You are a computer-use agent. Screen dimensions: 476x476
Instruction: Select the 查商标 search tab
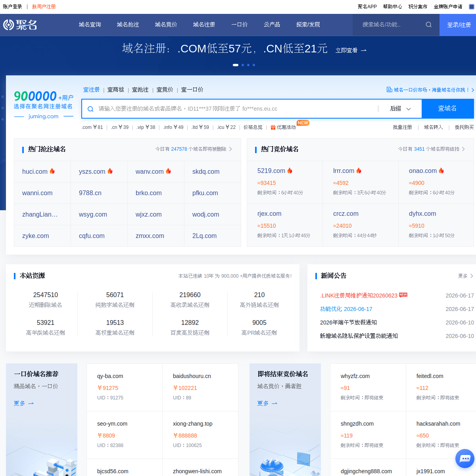pos(116,90)
